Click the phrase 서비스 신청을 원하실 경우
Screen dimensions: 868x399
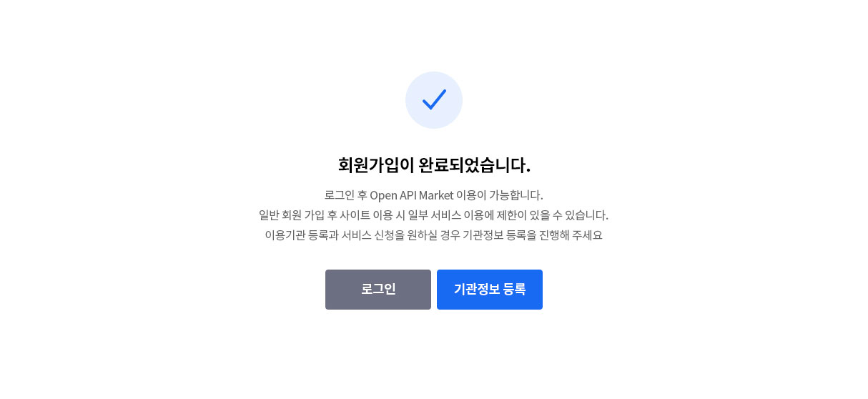pyautogui.click(x=401, y=235)
